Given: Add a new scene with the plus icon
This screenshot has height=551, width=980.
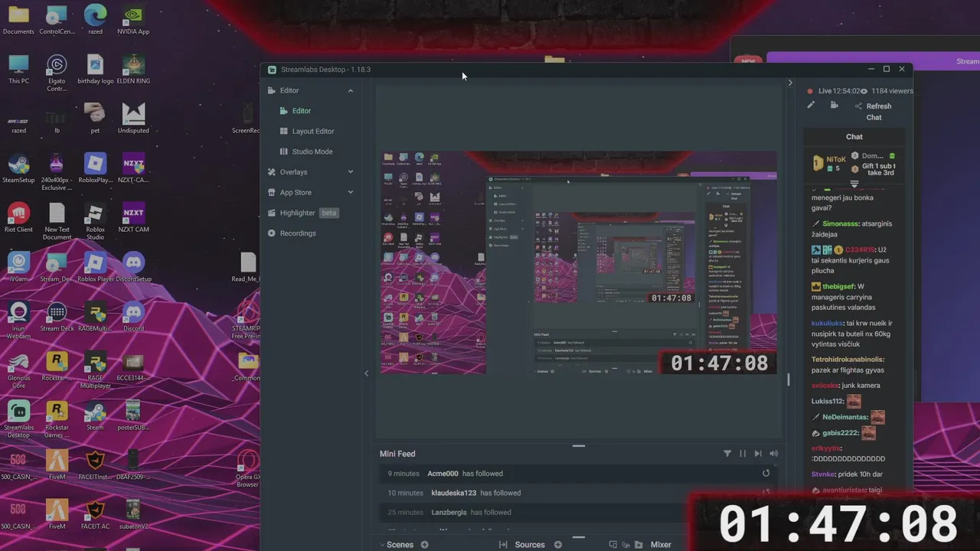Looking at the screenshot, I should [x=424, y=545].
